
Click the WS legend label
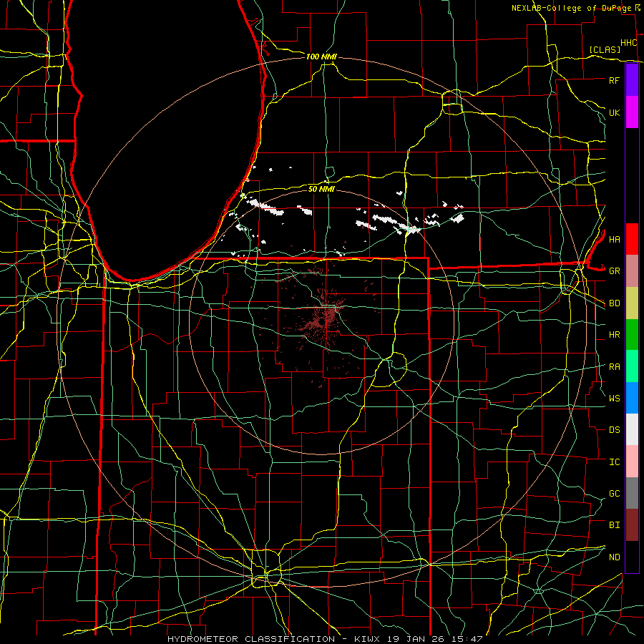pyautogui.click(x=614, y=398)
